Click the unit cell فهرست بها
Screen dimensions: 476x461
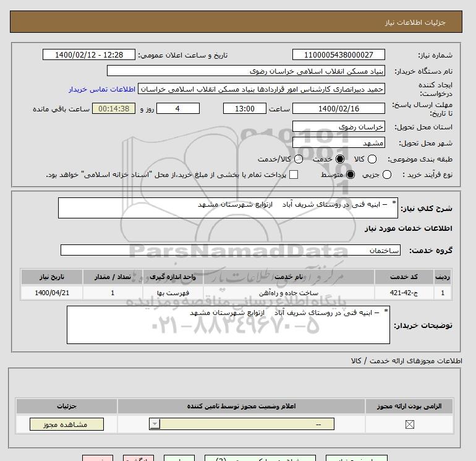pos(172,293)
